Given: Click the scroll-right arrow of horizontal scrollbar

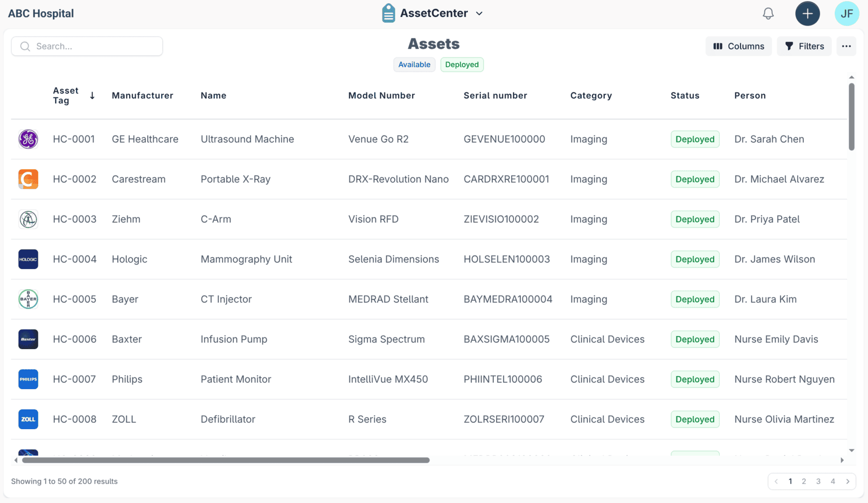Looking at the screenshot, I should tap(842, 460).
